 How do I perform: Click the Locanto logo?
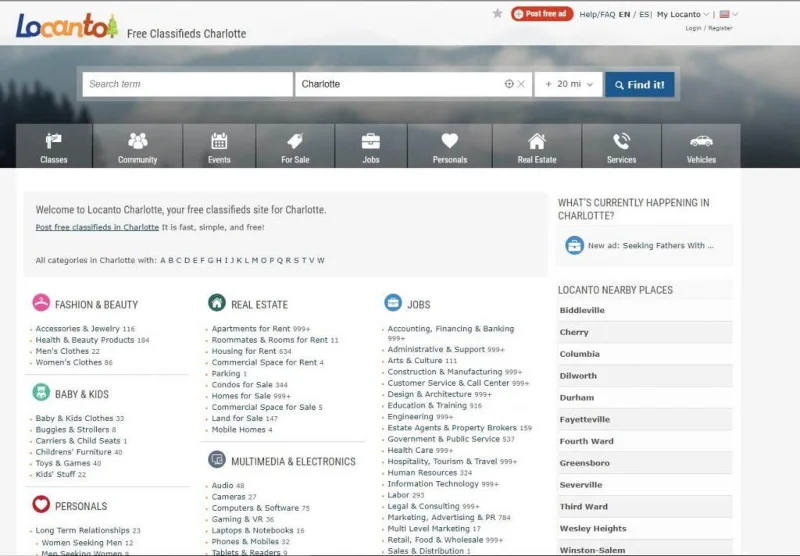(x=67, y=26)
